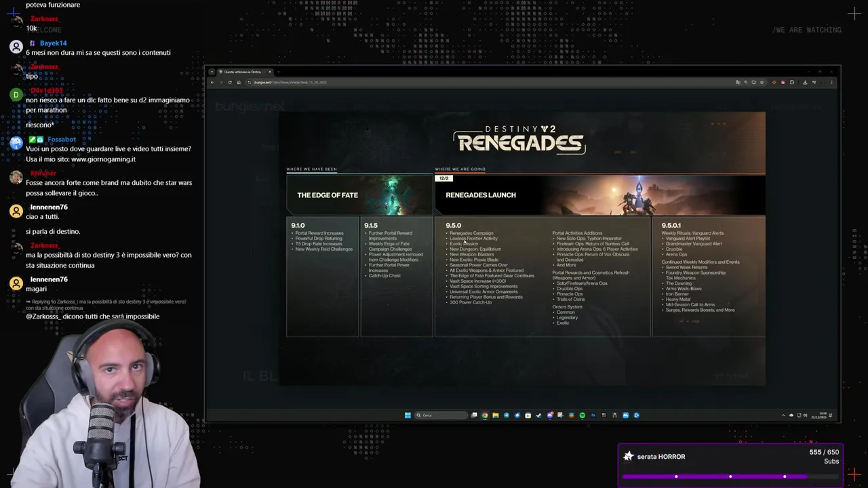Click the 'Replying to Zarkosss_' reply header
Image resolution: width=868 pixels, height=488 pixels.
(x=106, y=304)
